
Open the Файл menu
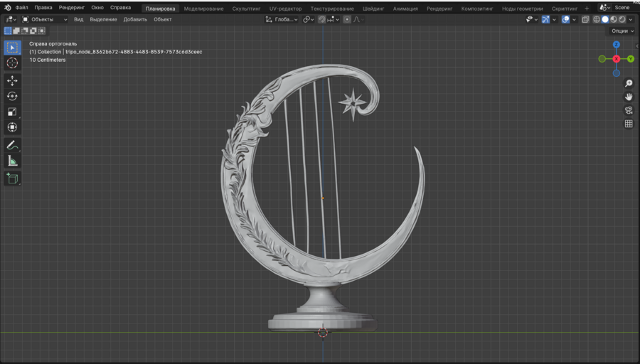click(x=22, y=8)
